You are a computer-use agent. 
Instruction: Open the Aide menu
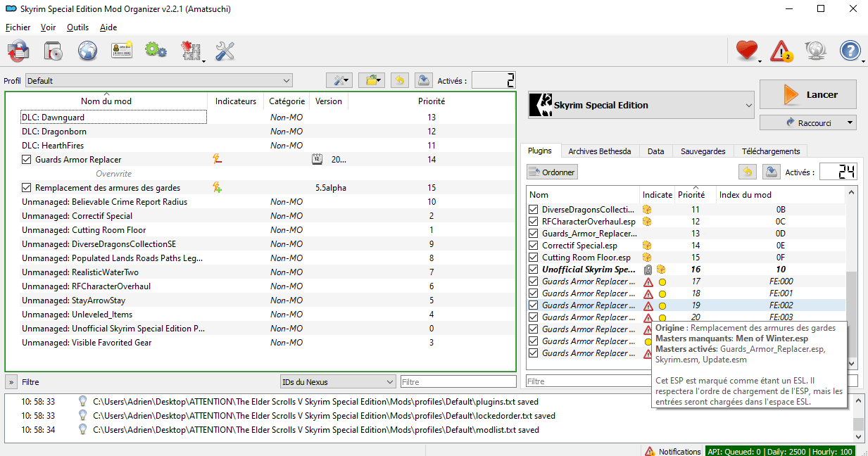108,27
